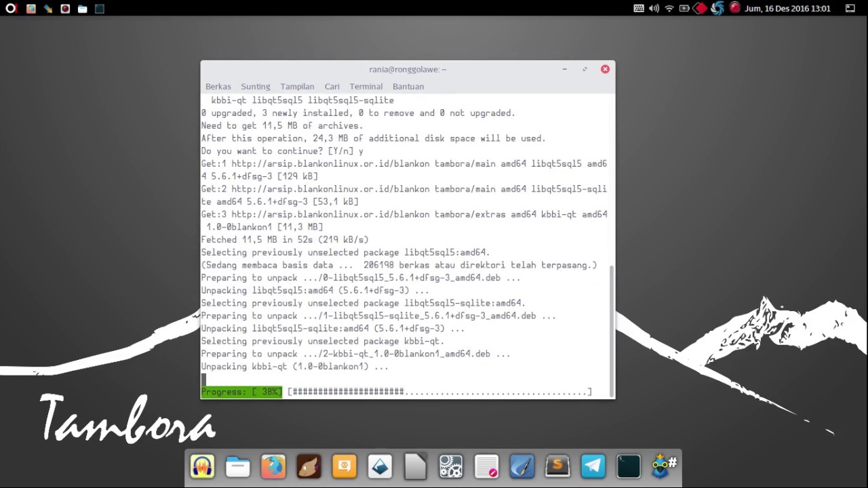Open the BlankOn main menu ring icon

coord(11,9)
